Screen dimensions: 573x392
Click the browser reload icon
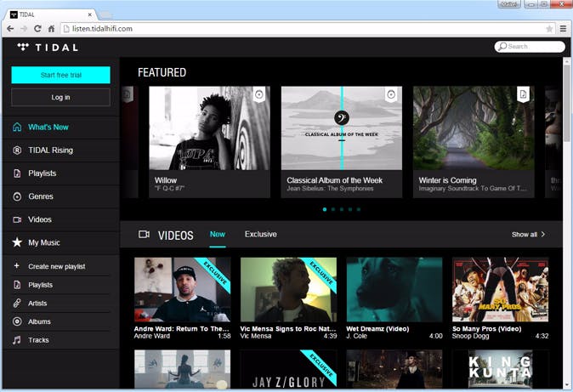(x=37, y=29)
